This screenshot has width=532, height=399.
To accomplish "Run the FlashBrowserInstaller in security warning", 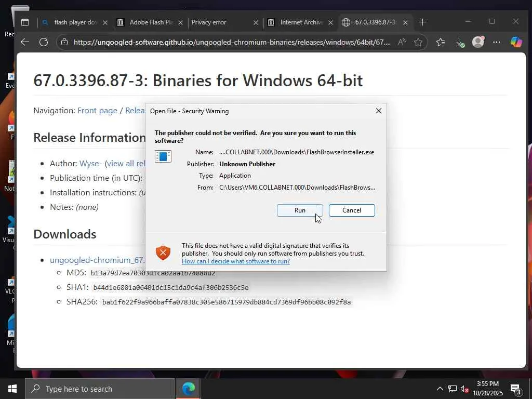I will point(300,210).
